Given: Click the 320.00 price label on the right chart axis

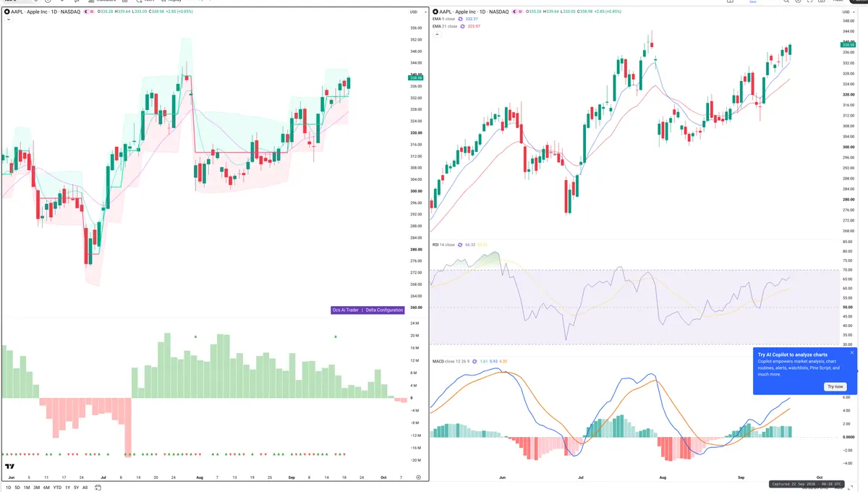Looking at the screenshot, I should coord(848,95).
